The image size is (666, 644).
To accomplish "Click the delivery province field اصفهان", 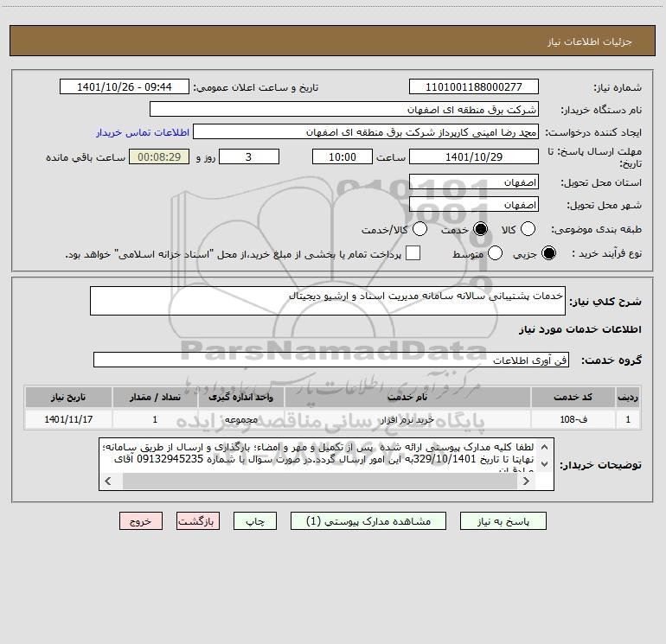I will coord(474,182).
